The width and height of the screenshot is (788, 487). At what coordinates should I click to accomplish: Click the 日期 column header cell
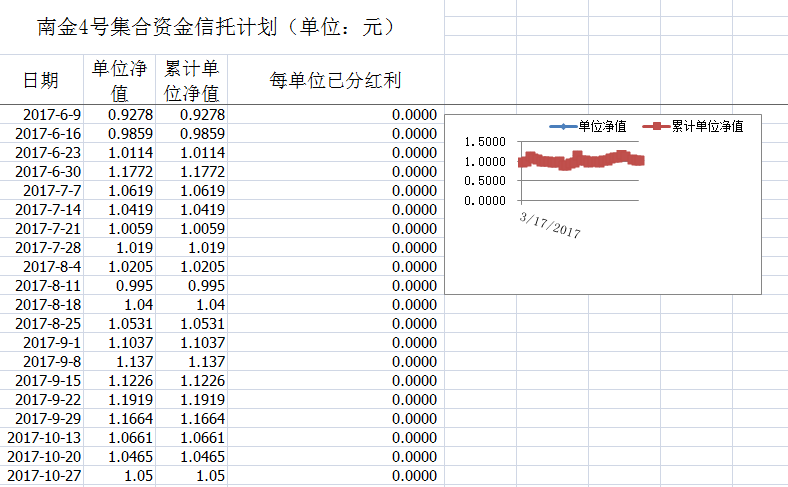point(41,80)
